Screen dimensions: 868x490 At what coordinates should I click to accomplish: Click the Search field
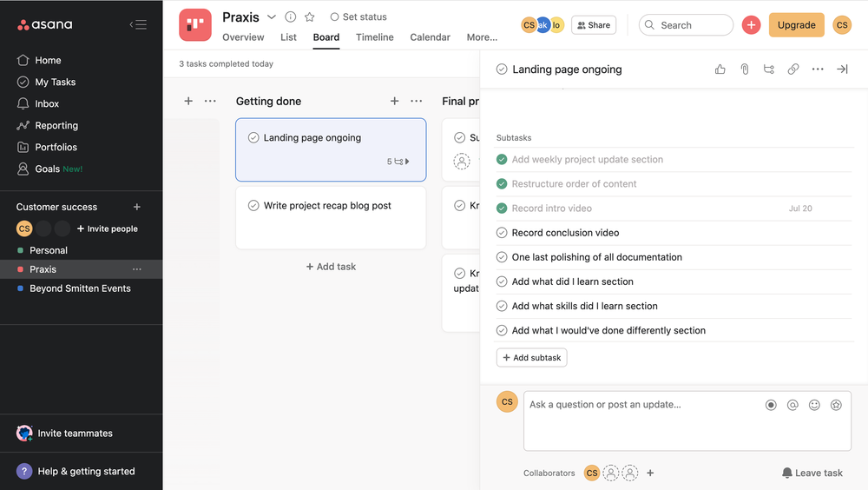(x=686, y=25)
